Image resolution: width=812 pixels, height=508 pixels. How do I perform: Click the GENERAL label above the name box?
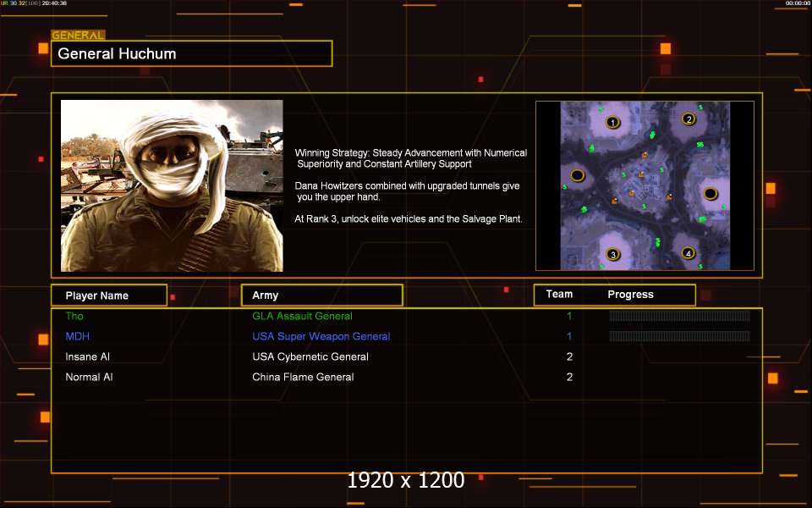[78, 36]
